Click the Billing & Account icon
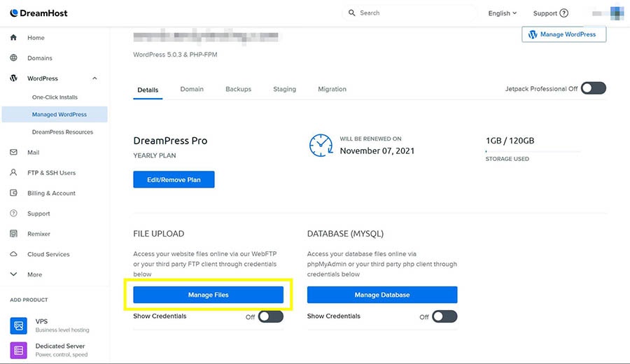Screen dimensions: 630x364 [x=13, y=193]
